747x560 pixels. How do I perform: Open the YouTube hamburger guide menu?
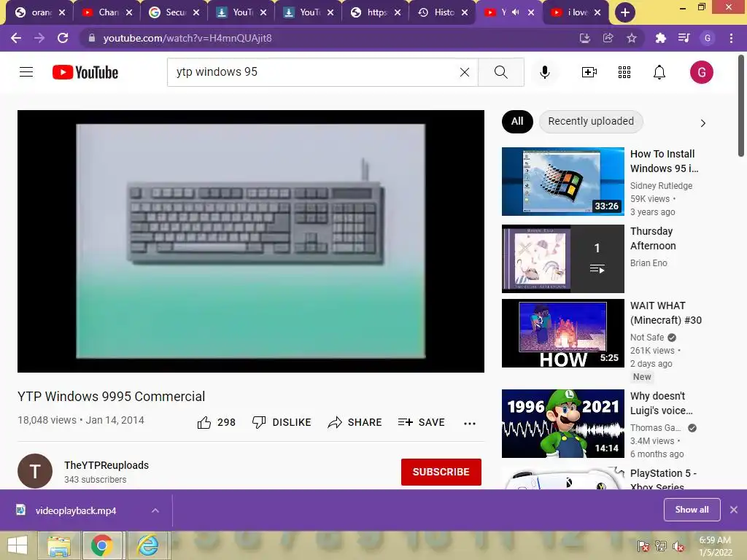[x=26, y=72]
